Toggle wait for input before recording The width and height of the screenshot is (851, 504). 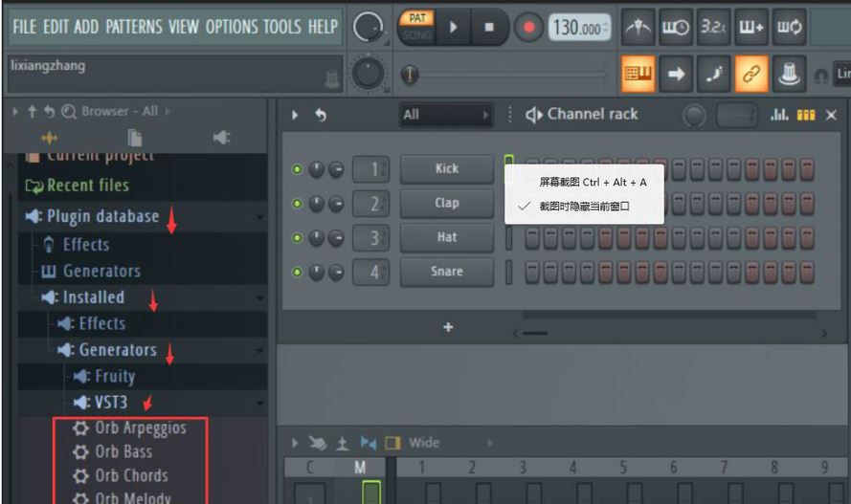(675, 27)
